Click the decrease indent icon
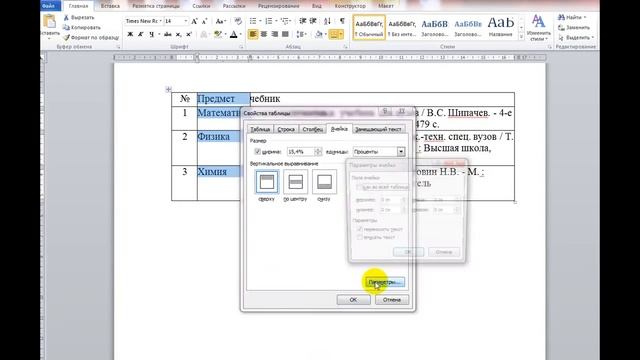 (x=303, y=21)
